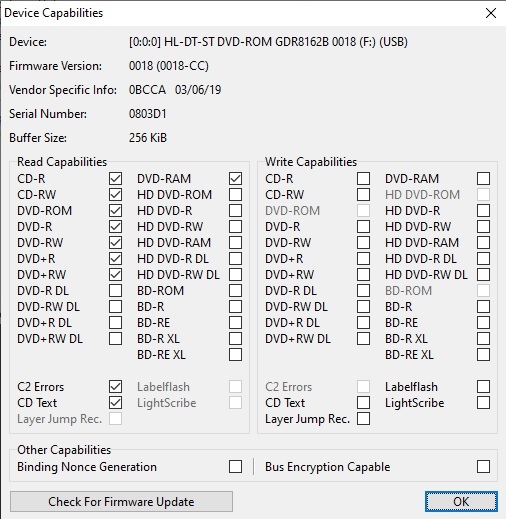Check the CD-R write capability box
The width and height of the screenshot is (506, 519).
click(x=363, y=178)
